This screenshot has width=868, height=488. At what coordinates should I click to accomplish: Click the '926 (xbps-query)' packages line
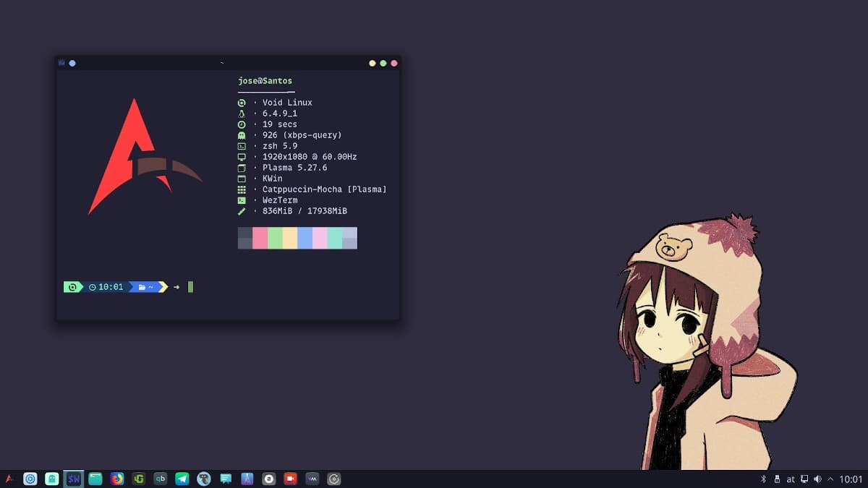click(302, 135)
